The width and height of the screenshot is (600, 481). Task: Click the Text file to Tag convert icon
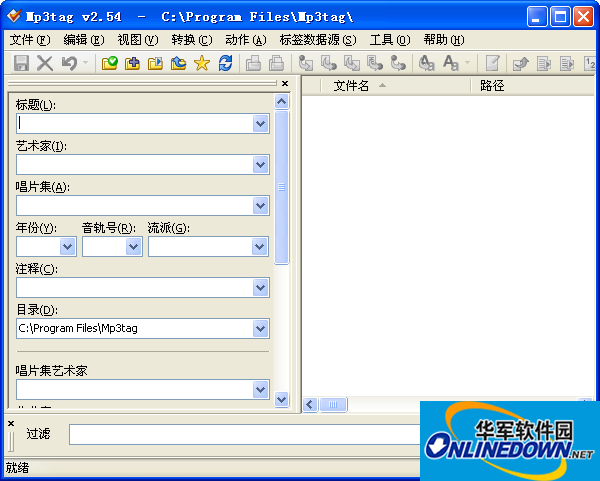[x=375, y=63]
